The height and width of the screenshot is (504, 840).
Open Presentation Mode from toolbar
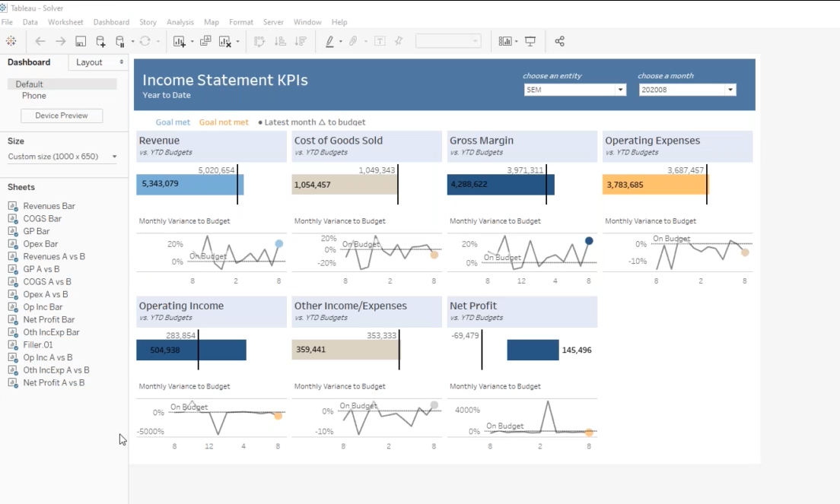530,41
